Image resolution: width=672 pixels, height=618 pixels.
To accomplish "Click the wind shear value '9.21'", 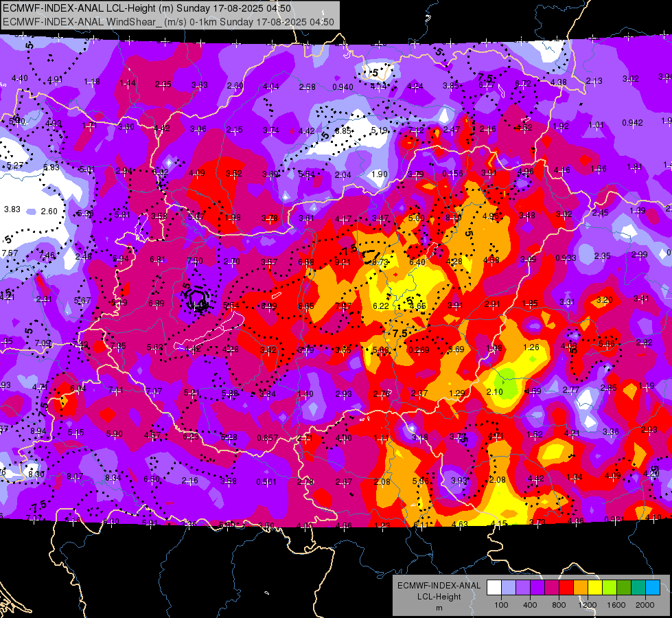I will (x=343, y=262).
